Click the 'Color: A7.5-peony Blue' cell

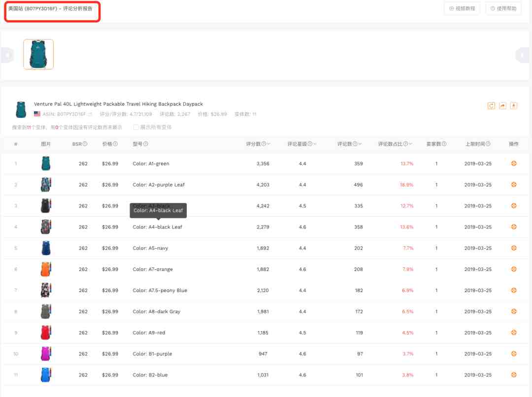coord(160,290)
